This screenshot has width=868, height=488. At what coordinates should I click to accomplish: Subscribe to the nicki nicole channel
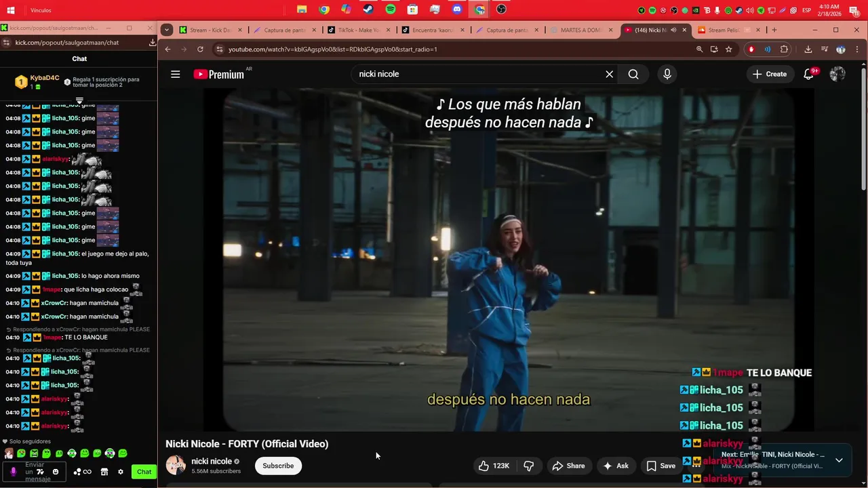[x=278, y=466]
